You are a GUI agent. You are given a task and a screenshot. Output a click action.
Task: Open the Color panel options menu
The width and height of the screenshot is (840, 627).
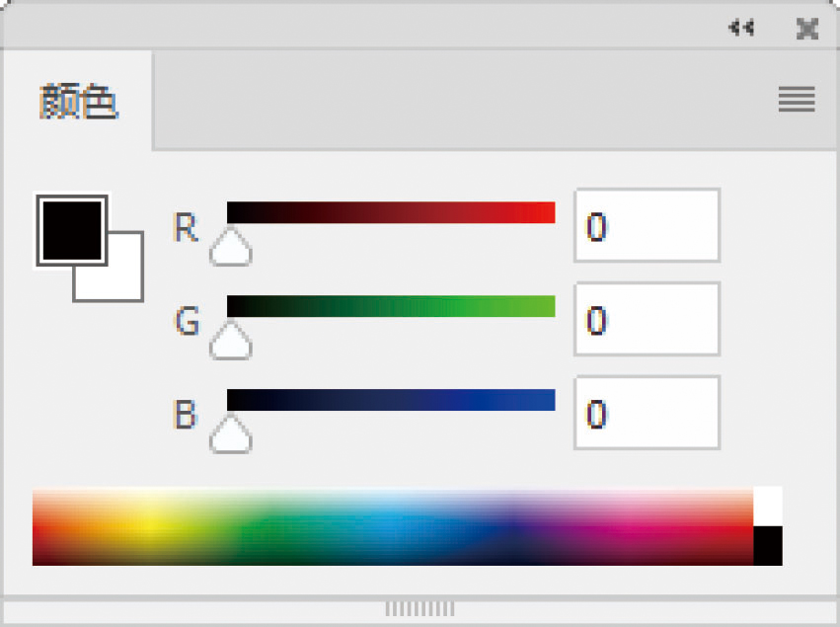point(796,99)
